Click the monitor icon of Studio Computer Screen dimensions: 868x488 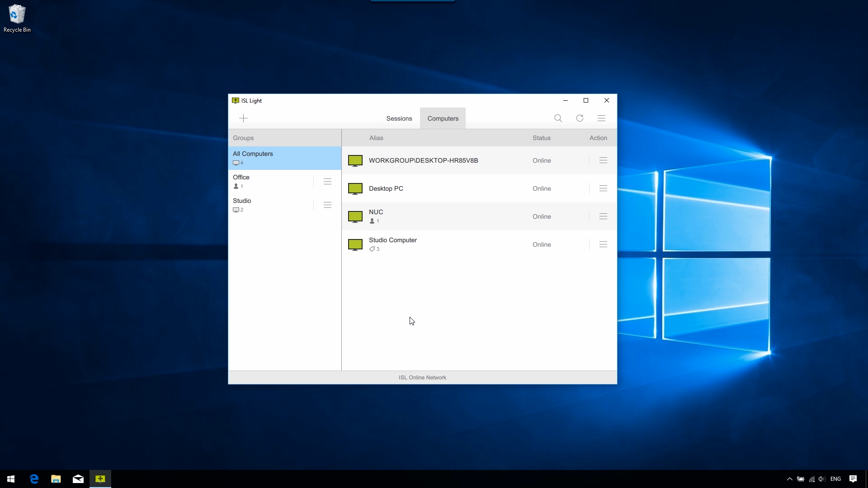pos(355,245)
